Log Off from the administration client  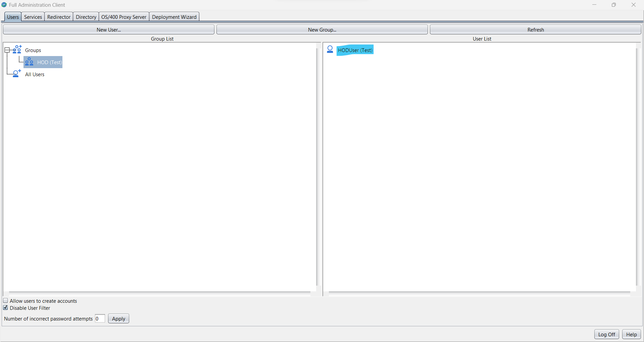pos(606,334)
